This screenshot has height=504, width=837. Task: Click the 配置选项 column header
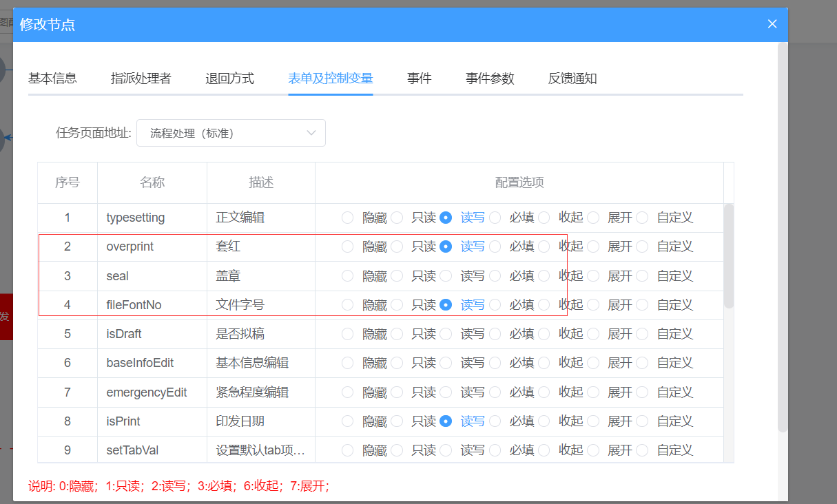519,182
